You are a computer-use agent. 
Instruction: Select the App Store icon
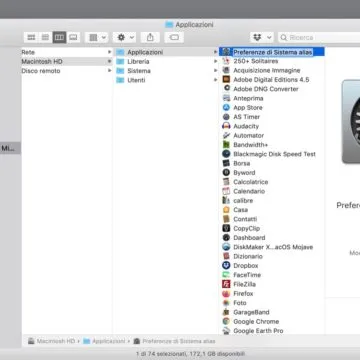(226, 107)
